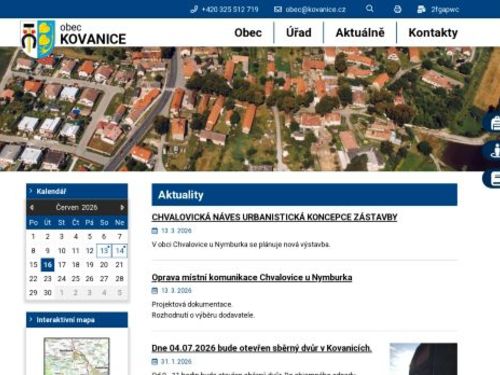Open email link obec@kovanice.cz
Screen dimensions: 500x375
(316, 9)
